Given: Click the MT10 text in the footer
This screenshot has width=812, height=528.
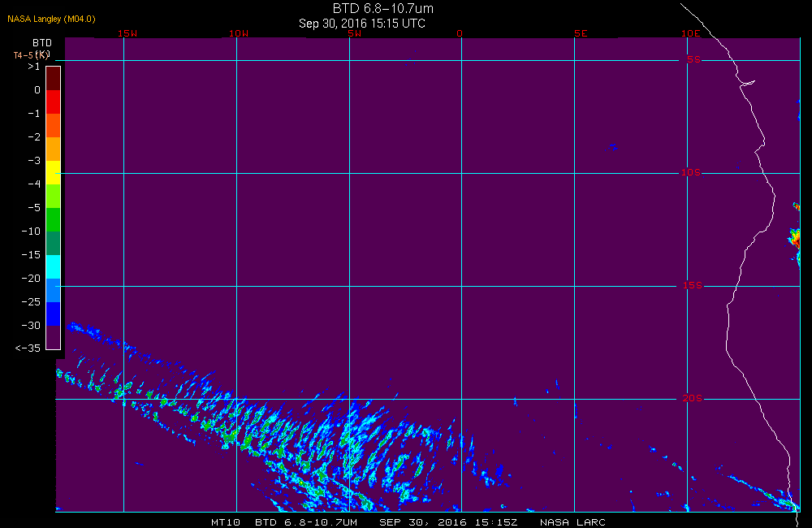Looking at the screenshot, I should (x=226, y=522).
